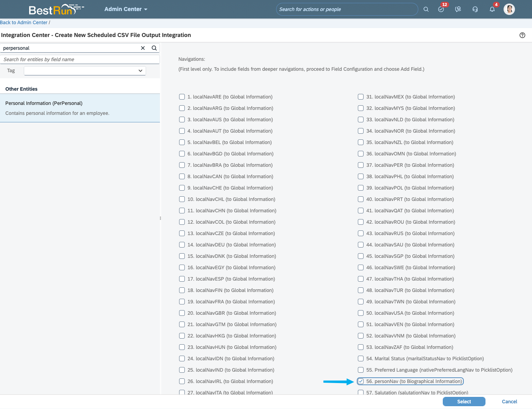Check the localNavARE navigation checkbox

182,97
